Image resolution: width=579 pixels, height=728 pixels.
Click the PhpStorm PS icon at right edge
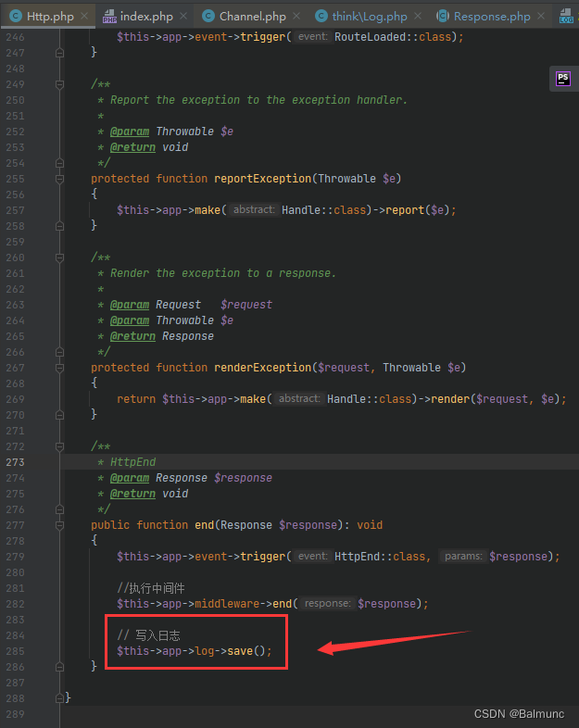point(563,79)
